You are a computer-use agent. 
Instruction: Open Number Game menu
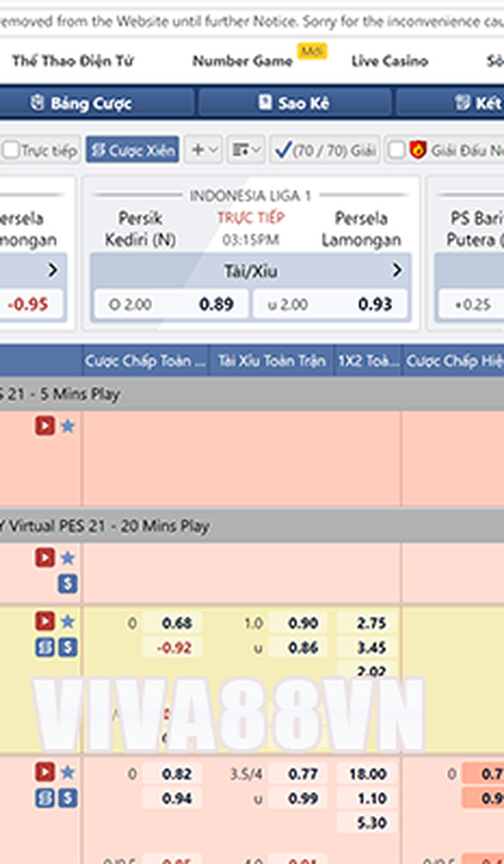242,60
